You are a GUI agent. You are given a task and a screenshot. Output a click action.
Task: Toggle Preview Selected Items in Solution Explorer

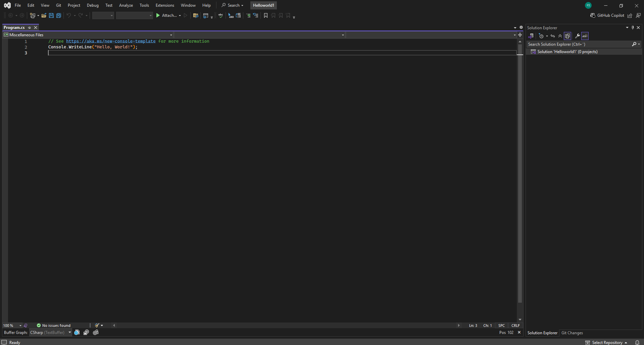(x=585, y=36)
